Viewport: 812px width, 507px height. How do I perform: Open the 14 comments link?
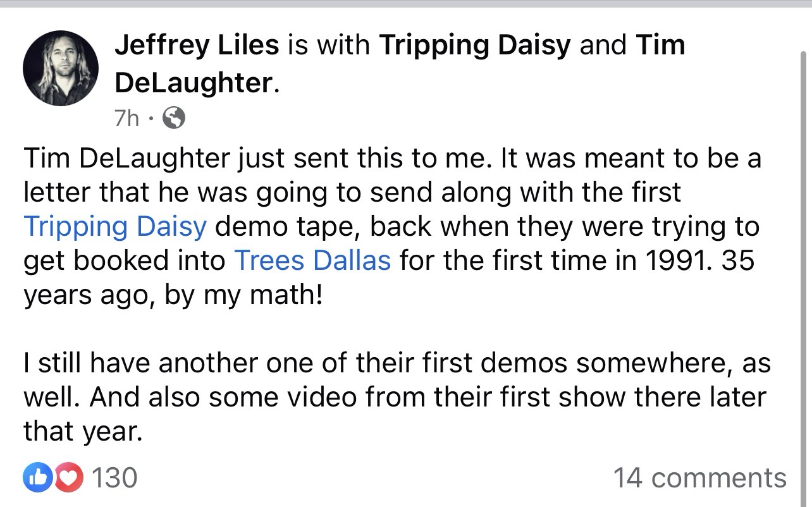(x=700, y=478)
